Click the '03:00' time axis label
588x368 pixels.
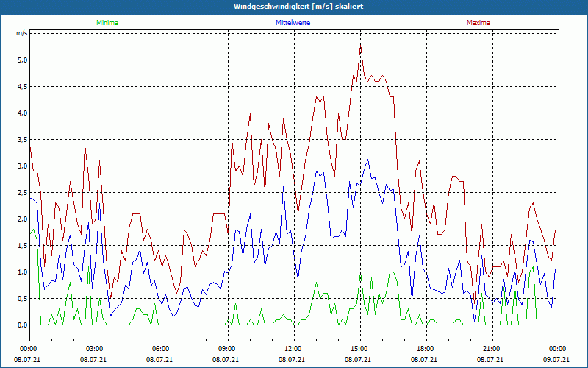click(96, 349)
